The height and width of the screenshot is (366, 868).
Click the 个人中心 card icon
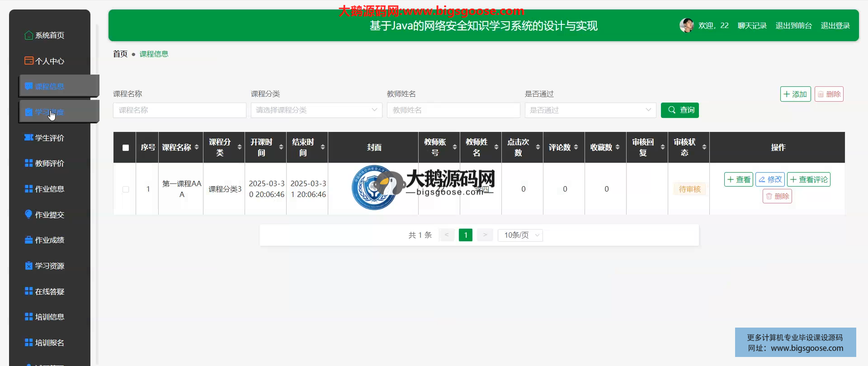pos(28,61)
